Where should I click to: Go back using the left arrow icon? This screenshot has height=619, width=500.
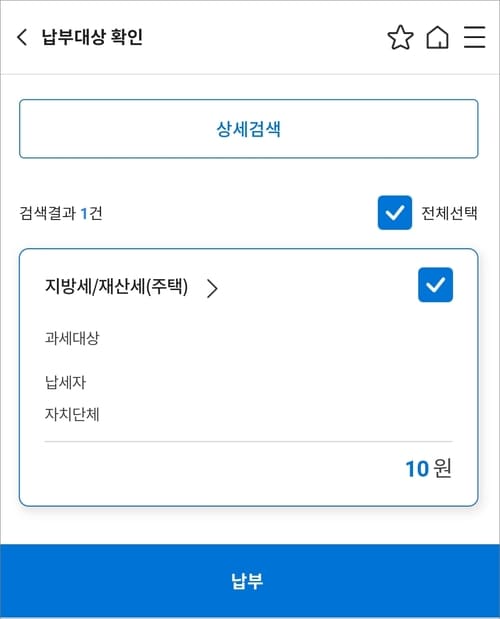[x=22, y=38]
